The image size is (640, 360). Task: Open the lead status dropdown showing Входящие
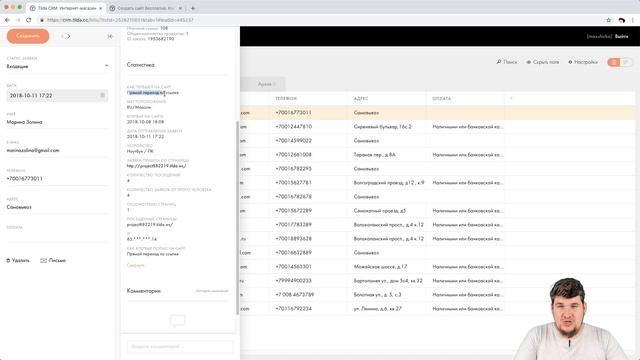pyautogui.click(x=57, y=66)
